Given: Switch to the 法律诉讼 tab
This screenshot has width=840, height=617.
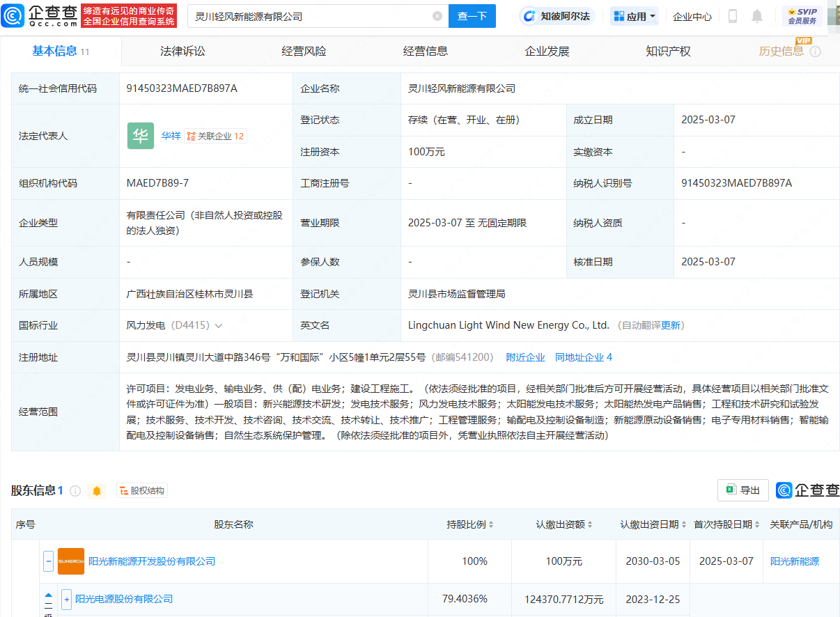Looking at the screenshot, I should click(x=182, y=51).
